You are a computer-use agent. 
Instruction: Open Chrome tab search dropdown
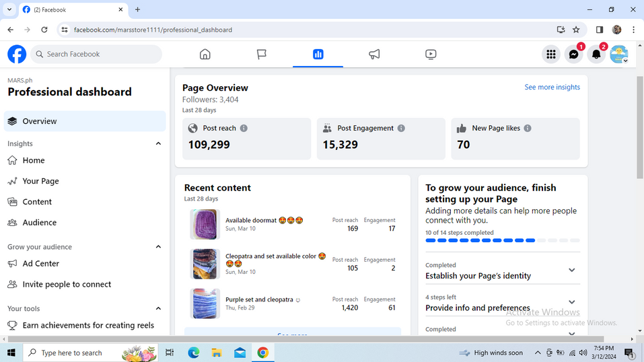tap(9, 9)
